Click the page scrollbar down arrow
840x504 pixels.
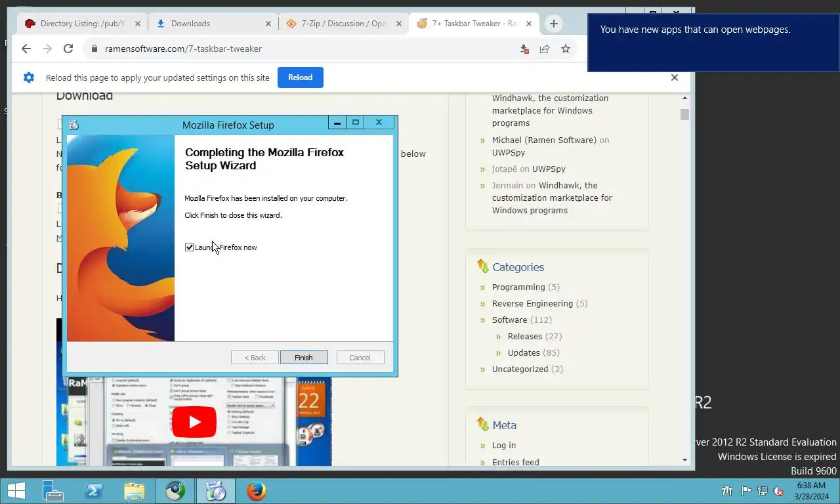pyautogui.click(x=684, y=460)
